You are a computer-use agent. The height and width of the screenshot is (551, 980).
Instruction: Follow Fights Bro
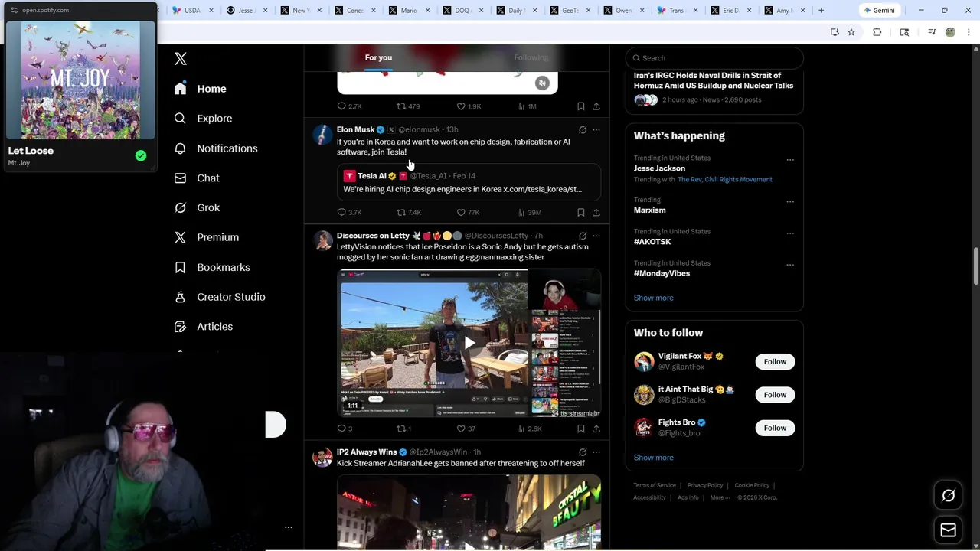pyautogui.click(x=775, y=428)
